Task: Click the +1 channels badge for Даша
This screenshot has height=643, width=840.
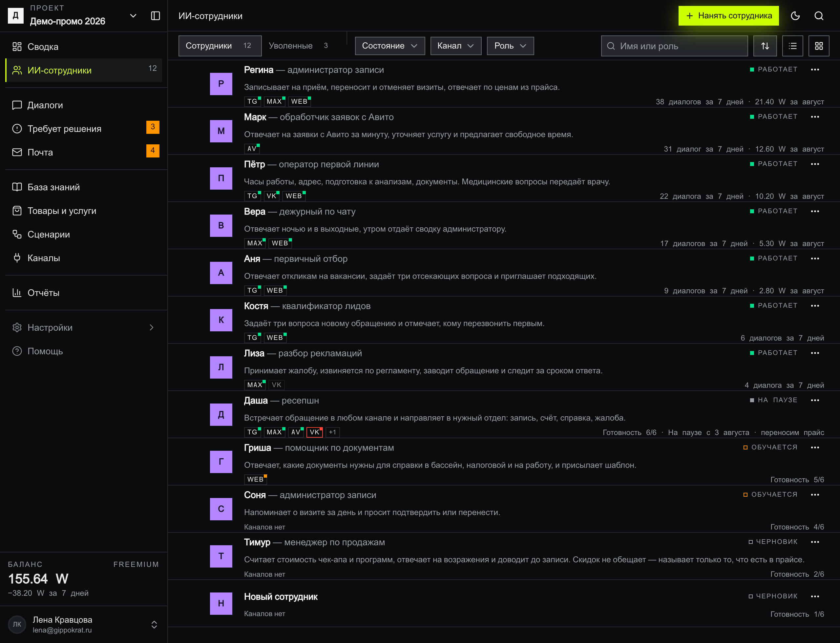Action: (x=332, y=432)
